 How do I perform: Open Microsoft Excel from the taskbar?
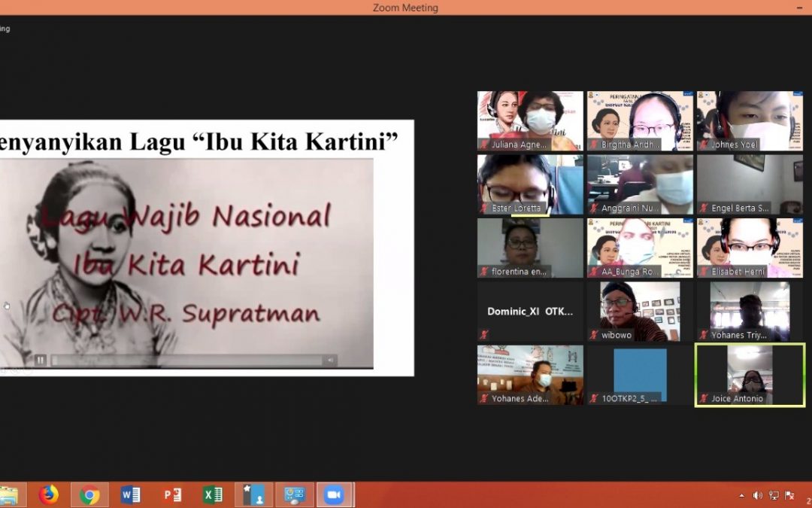point(211,494)
